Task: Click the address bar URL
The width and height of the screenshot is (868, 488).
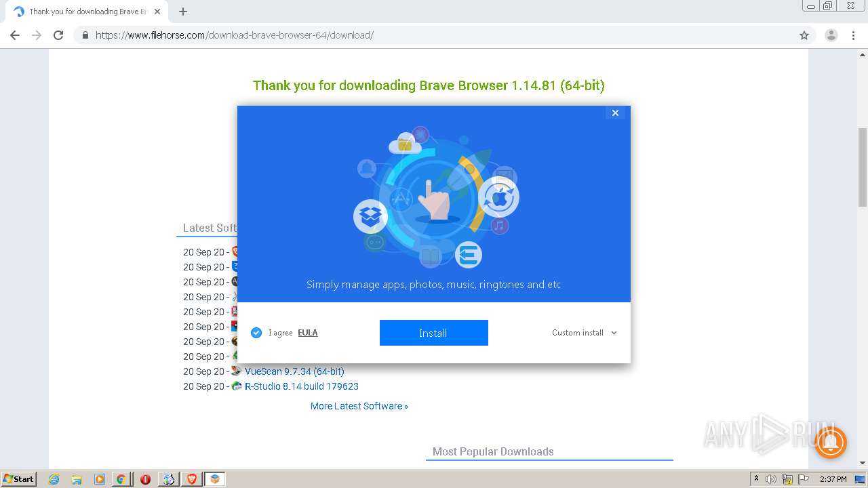Action: pyautogui.click(x=235, y=35)
